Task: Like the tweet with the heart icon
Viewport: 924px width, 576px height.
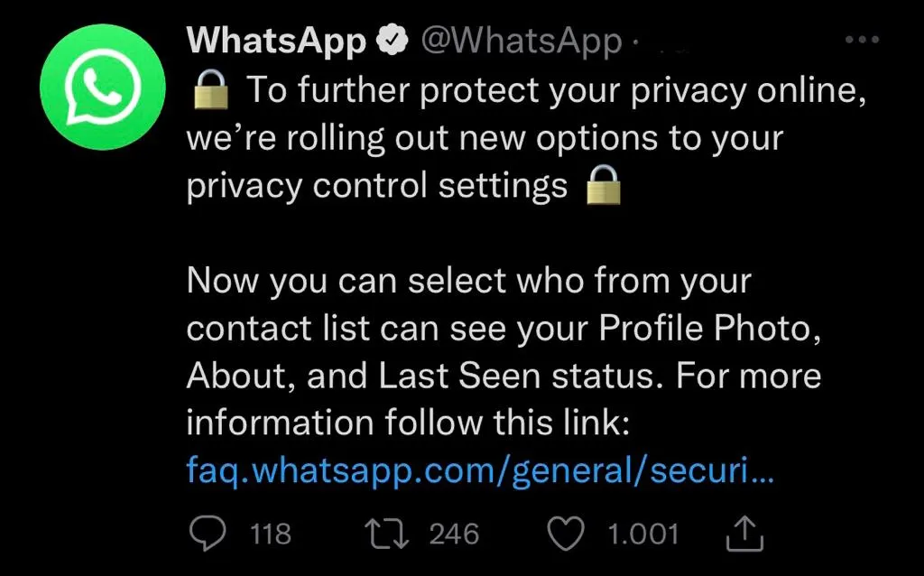Action: coord(567,534)
